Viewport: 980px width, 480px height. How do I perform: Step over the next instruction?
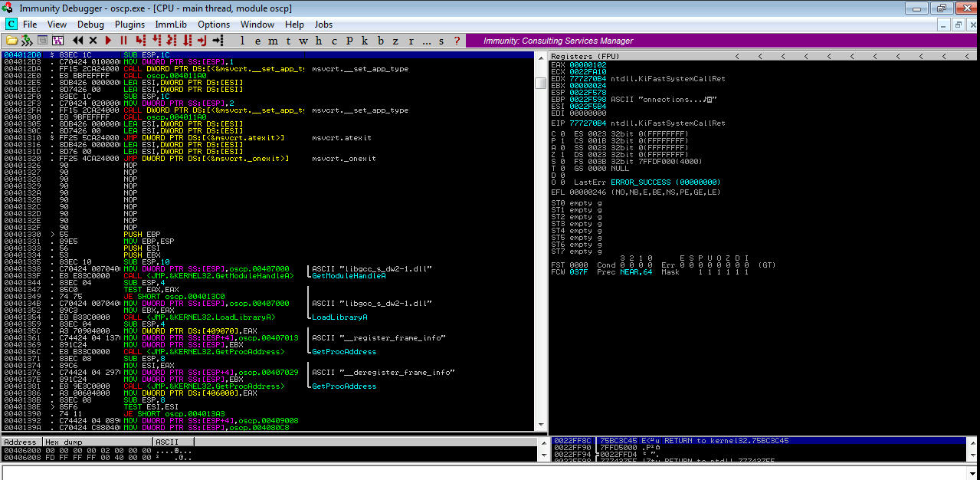pos(157,40)
